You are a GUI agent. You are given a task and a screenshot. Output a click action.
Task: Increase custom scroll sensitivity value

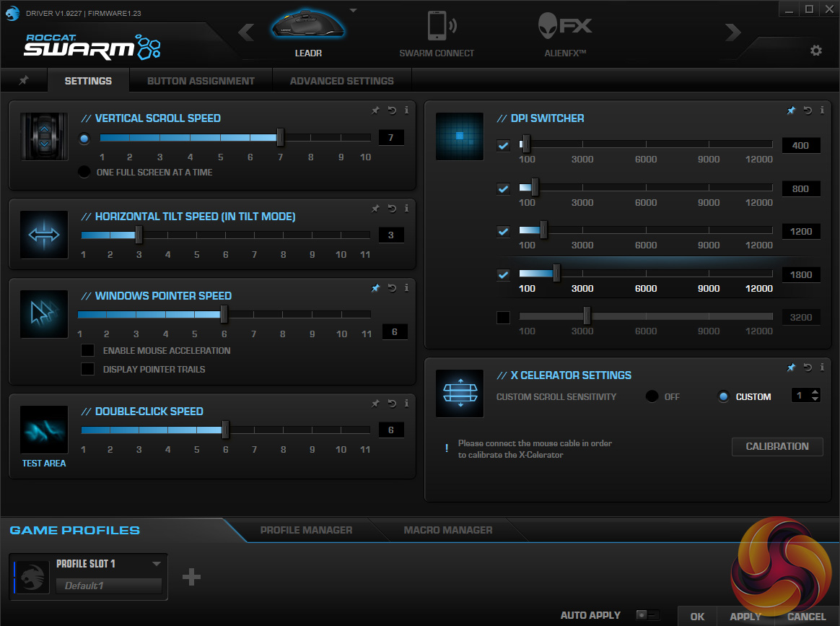[x=815, y=392]
